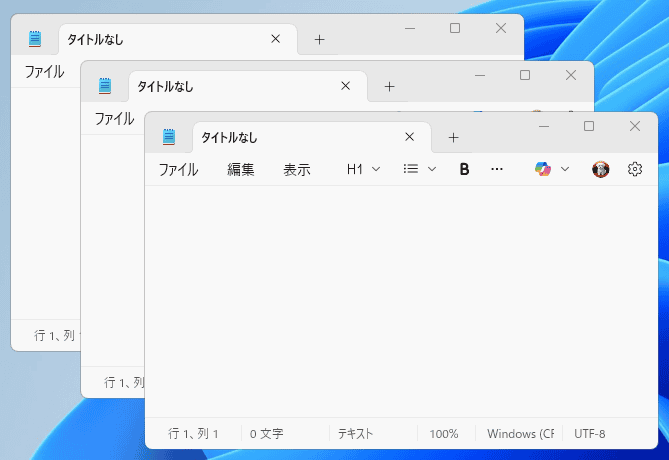669x460 pixels.
Task: Open the ファイル menu in front window
Action: [178, 170]
